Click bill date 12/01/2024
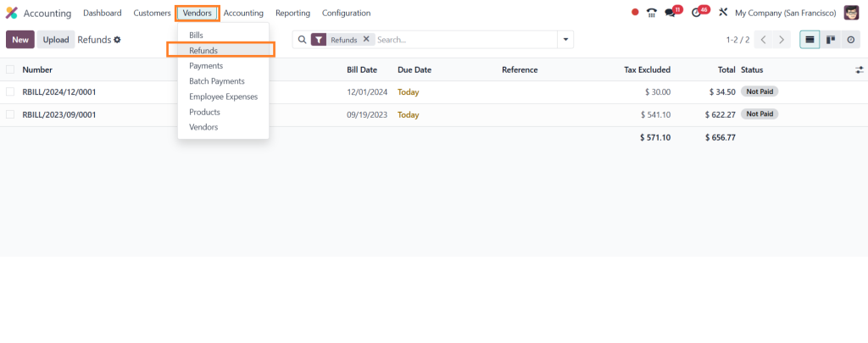Viewport: 868px width, 343px height. pyautogui.click(x=367, y=92)
